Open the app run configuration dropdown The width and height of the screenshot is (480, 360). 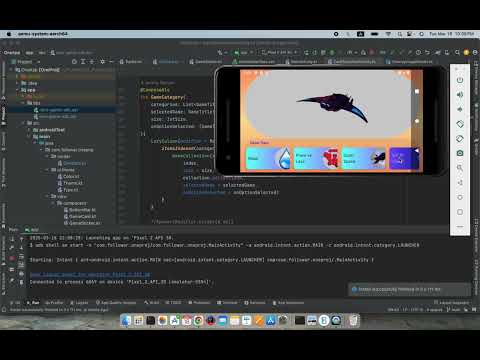244,52
